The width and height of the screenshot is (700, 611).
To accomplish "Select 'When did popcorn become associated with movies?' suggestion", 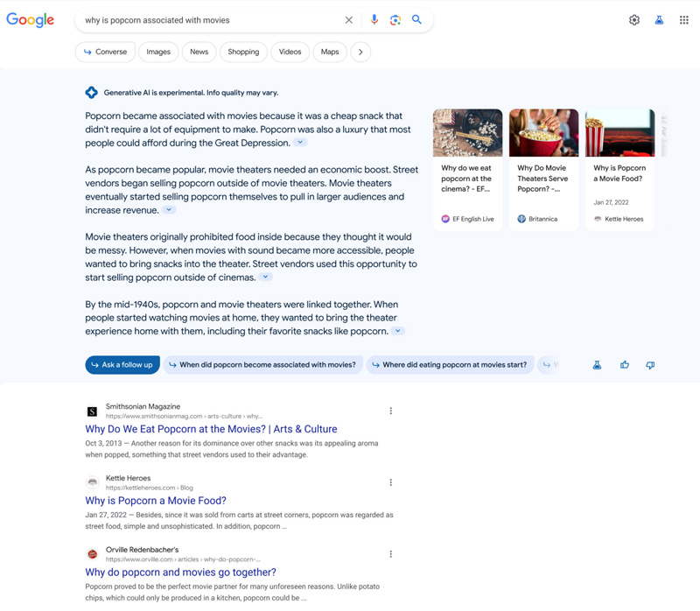I will click(262, 365).
